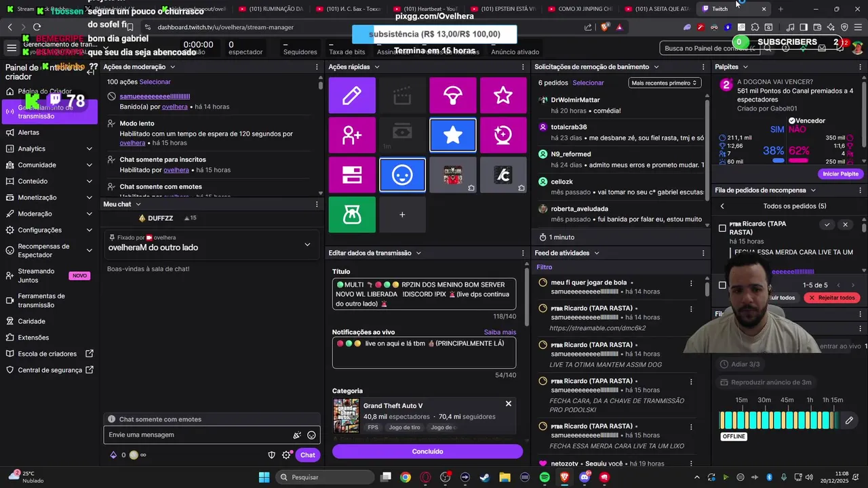The width and height of the screenshot is (868, 488).
Task: Send message with the Chat button
Action: [x=308, y=455]
